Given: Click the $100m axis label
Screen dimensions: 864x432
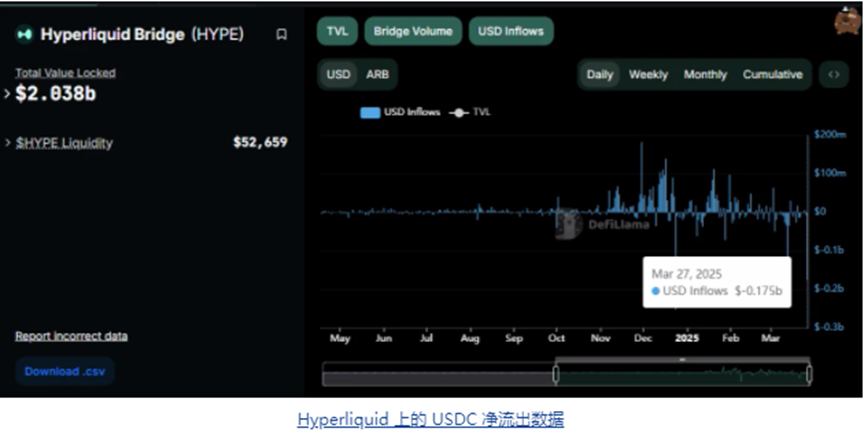Looking at the screenshot, I should (x=830, y=173).
